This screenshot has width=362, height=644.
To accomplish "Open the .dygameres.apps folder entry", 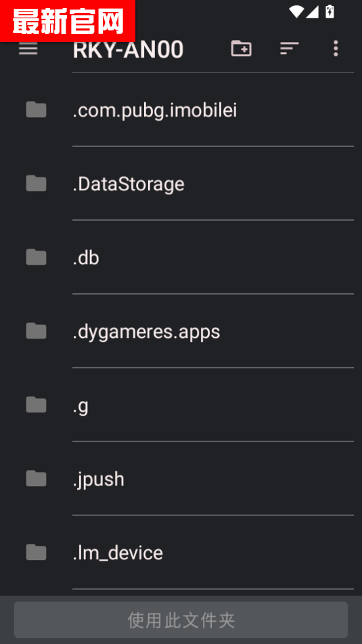I will click(181, 330).
